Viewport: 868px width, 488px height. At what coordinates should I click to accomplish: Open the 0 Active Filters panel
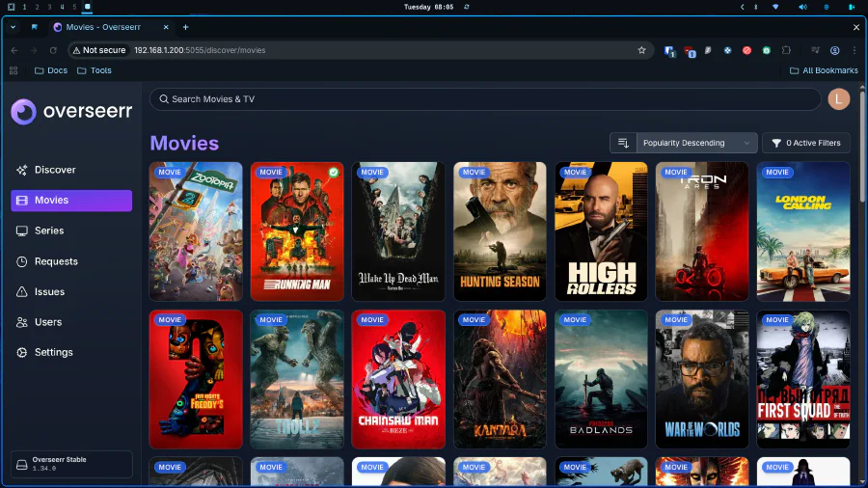click(805, 143)
